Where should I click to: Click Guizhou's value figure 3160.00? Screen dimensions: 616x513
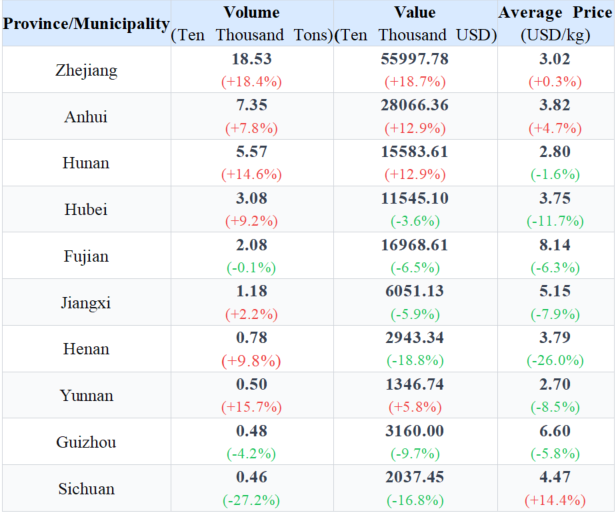point(415,432)
